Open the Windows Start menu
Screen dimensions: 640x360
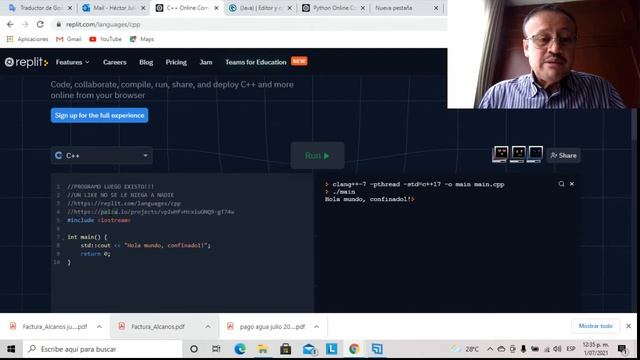11,349
